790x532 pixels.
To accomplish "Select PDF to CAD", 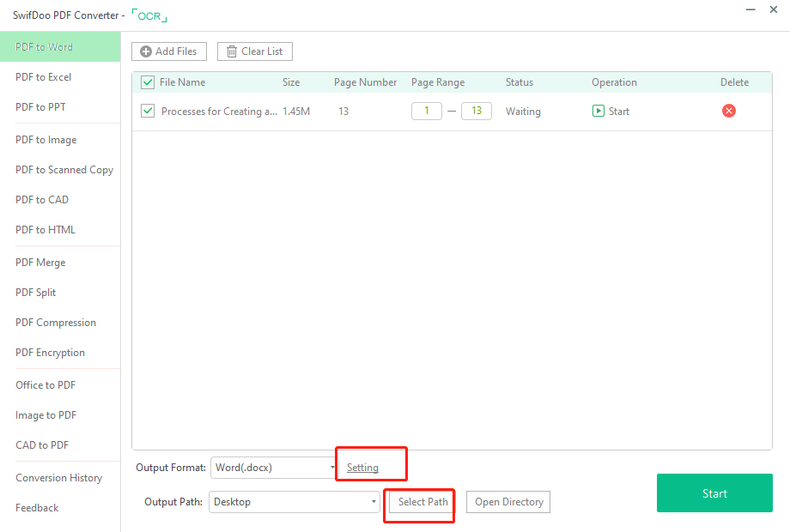I will tap(42, 200).
